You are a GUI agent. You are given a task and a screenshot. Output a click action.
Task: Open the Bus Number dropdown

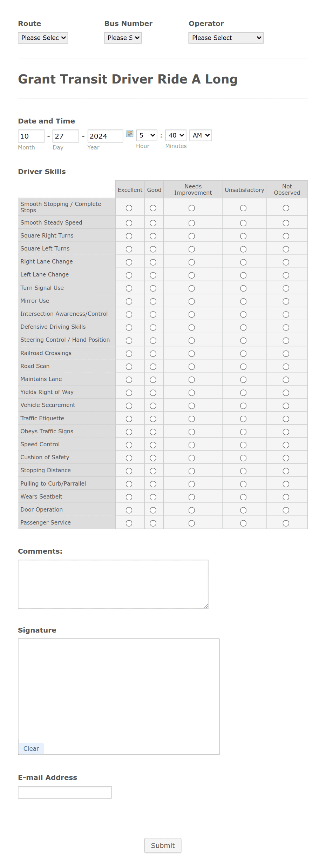click(x=123, y=38)
